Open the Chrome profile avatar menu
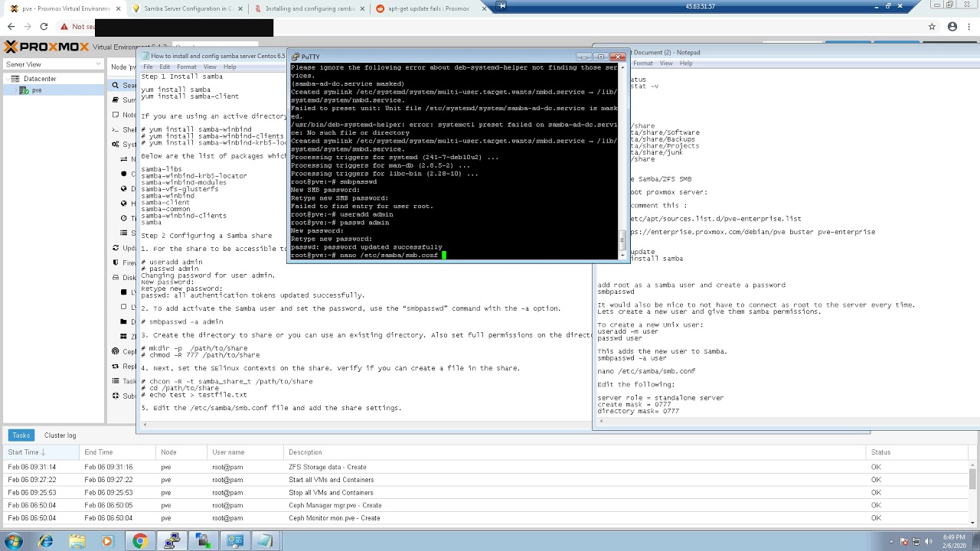The image size is (980, 551). click(x=952, y=27)
